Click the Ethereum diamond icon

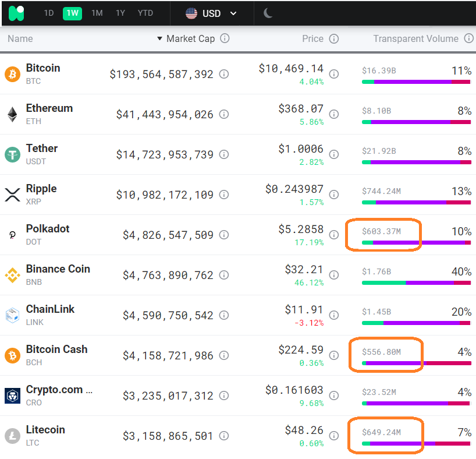coord(12,114)
